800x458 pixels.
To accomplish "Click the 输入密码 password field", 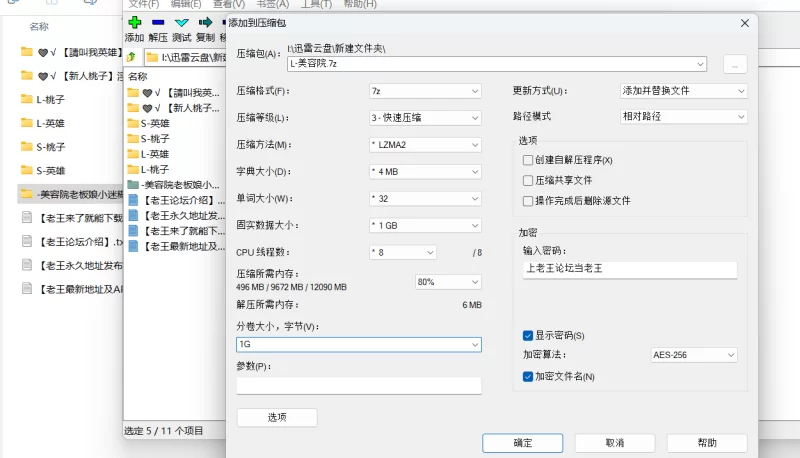I will click(630, 269).
